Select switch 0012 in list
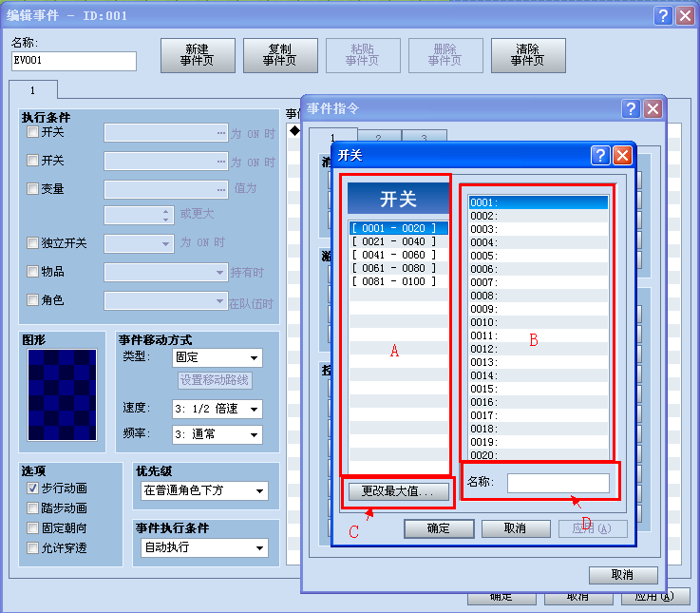This screenshot has height=613, width=700. (539, 349)
